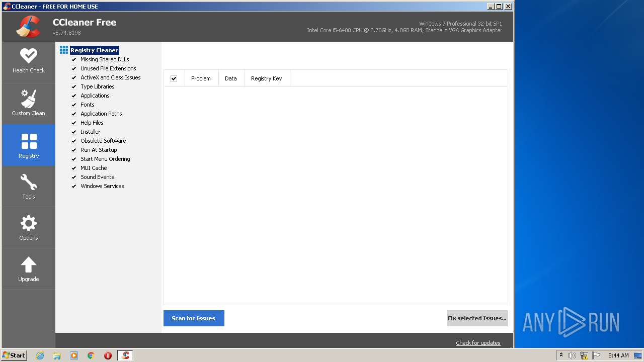
Task: Toggle Run At Startup checkbox
Action: [x=74, y=150]
